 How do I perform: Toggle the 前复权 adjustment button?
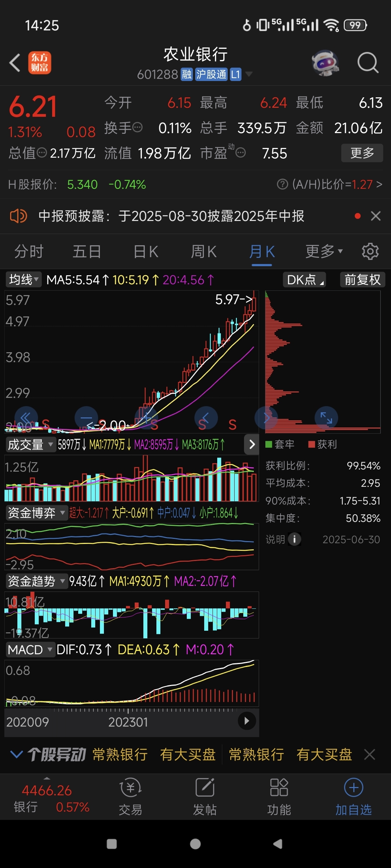tap(362, 280)
